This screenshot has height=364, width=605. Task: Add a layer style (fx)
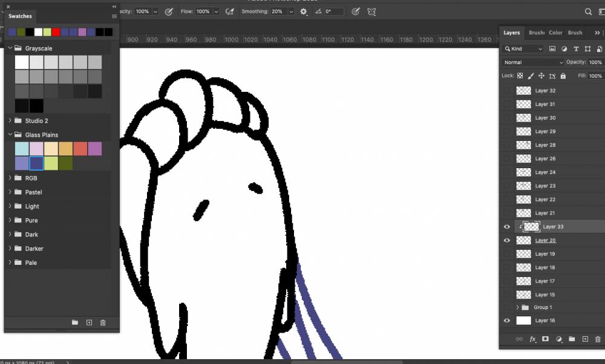(x=532, y=339)
